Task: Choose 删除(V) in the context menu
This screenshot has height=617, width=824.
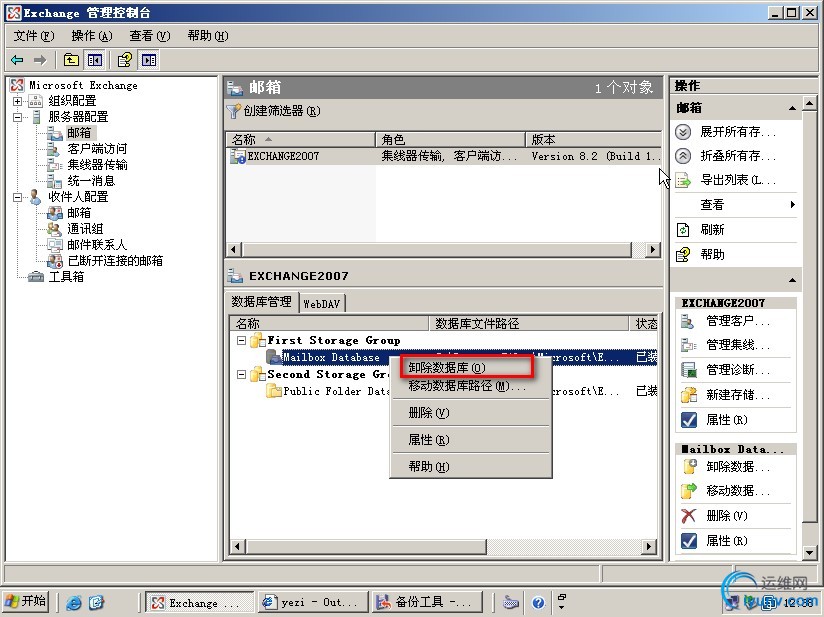Action: click(x=471, y=413)
